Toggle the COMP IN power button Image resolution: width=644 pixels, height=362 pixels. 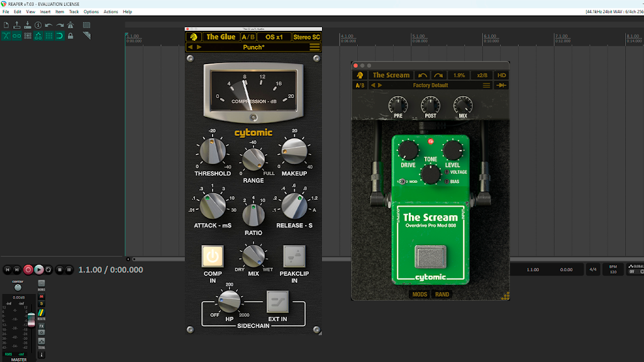click(x=213, y=256)
